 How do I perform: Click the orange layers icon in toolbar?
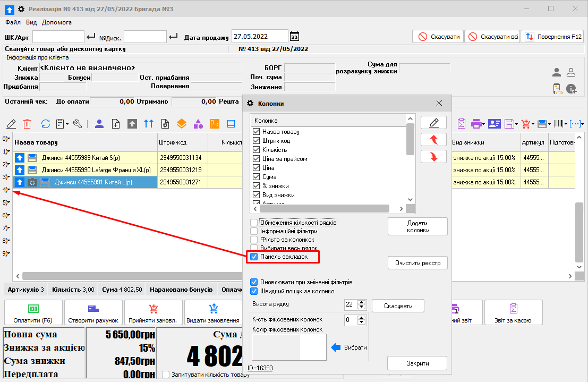[182, 124]
